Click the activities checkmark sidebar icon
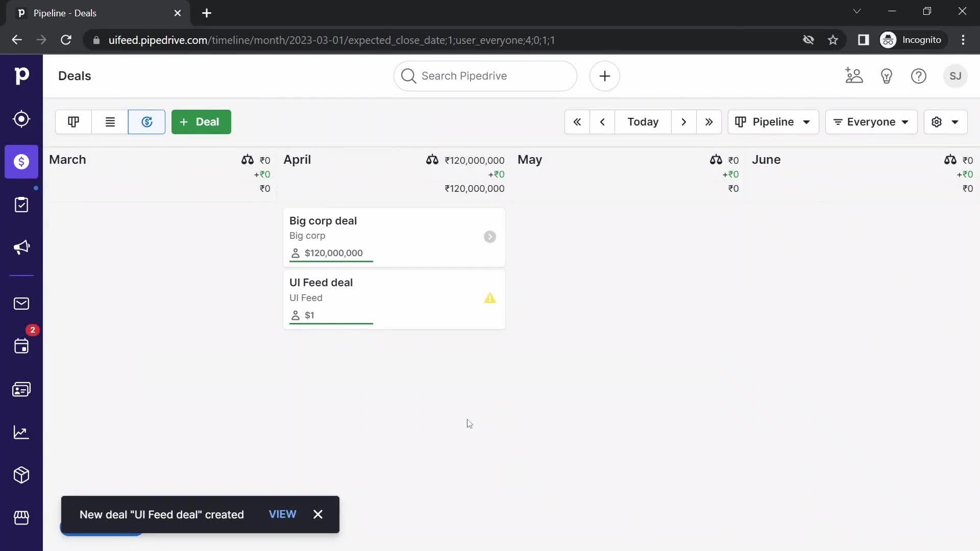This screenshot has height=551, width=980. (x=21, y=204)
